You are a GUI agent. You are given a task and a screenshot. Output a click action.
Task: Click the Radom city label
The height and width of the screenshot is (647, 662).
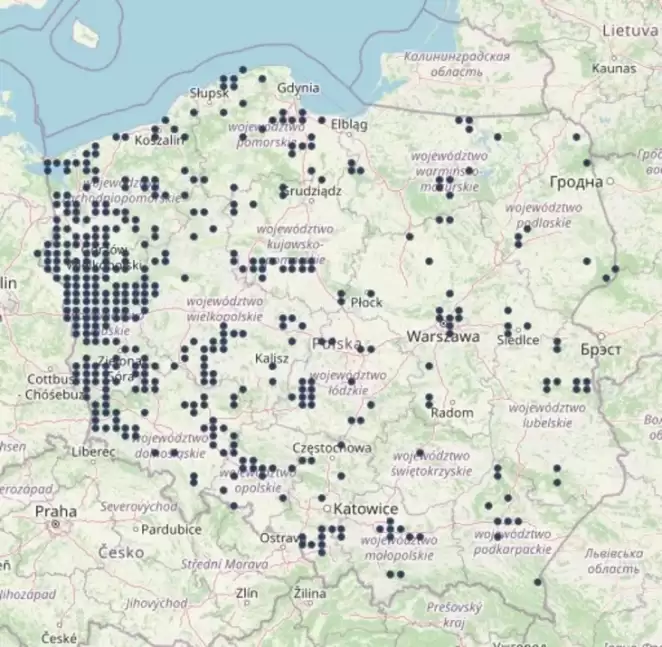451,413
